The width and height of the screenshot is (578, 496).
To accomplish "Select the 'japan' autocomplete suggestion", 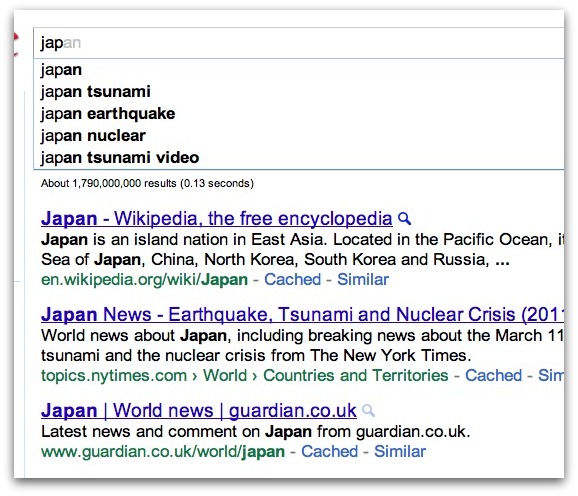I will click(299, 70).
